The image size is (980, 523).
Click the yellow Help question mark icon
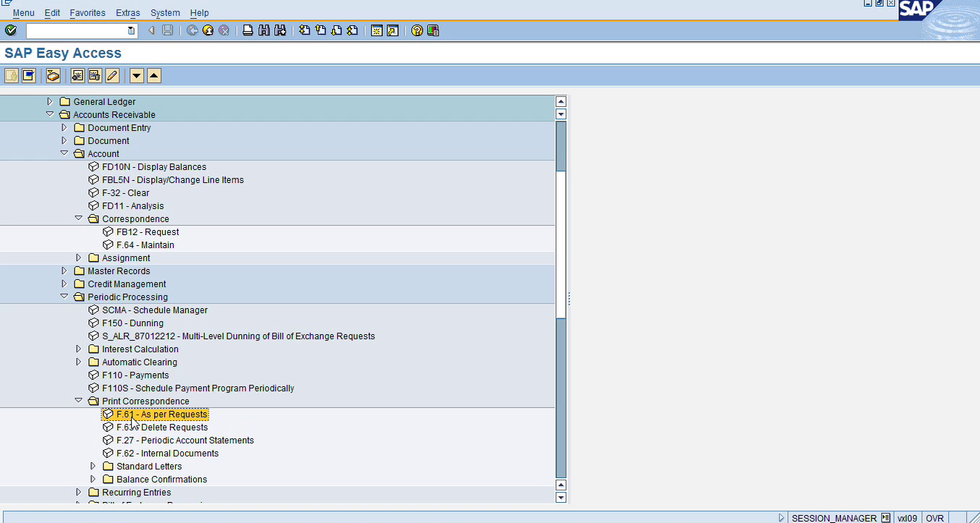click(x=417, y=30)
